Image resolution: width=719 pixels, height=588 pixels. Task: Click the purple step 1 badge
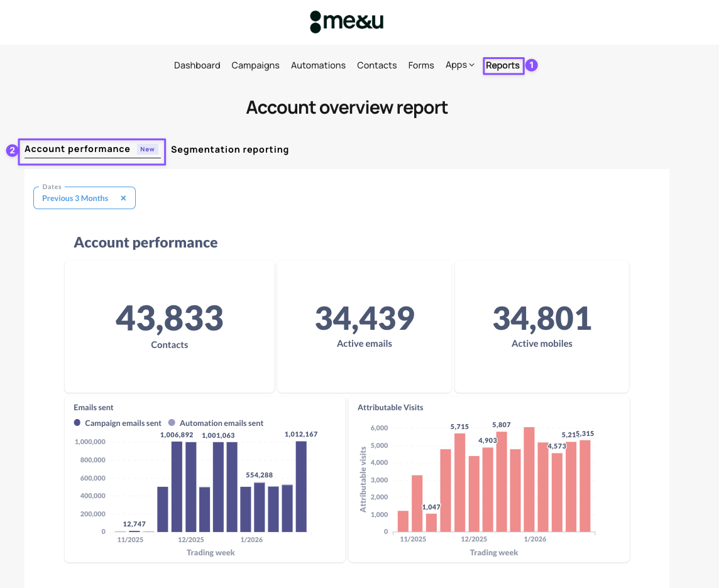point(532,65)
